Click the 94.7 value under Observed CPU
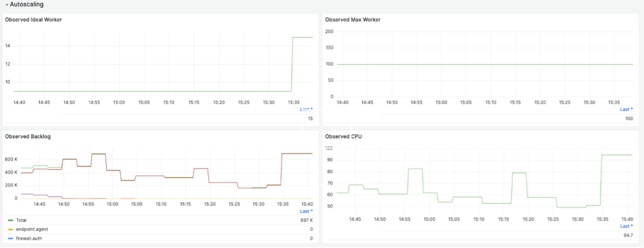Viewport: 644px width, 248px height. click(x=627, y=235)
